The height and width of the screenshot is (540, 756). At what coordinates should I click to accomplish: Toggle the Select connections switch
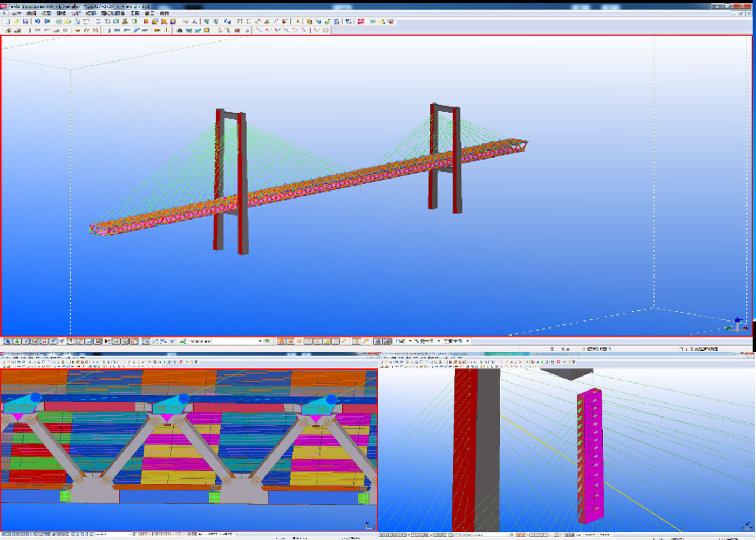point(17,341)
